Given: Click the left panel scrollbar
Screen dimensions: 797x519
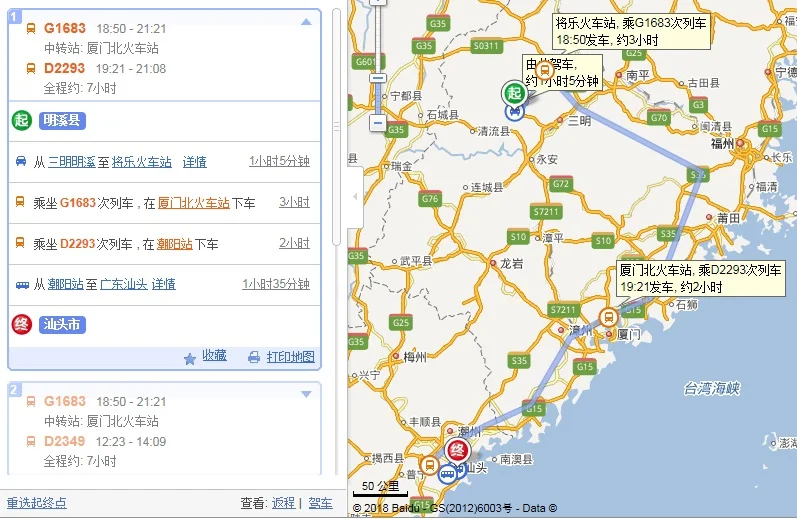Looking at the screenshot, I should (336, 127).
